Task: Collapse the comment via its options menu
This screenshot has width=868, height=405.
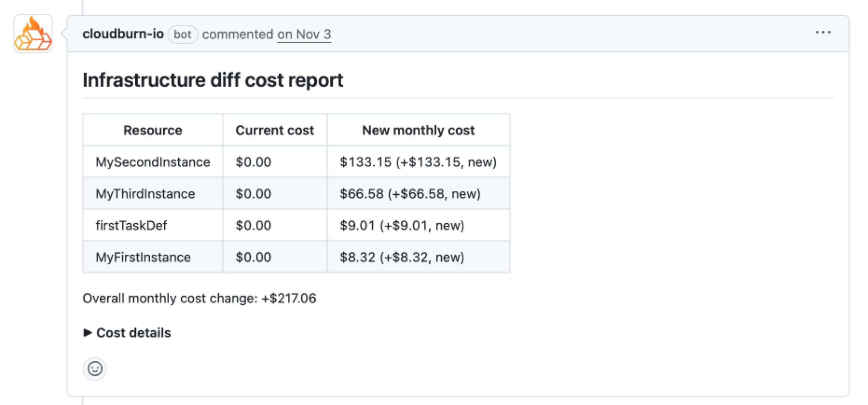Action: pyautogui.click(x=823, y=33)
